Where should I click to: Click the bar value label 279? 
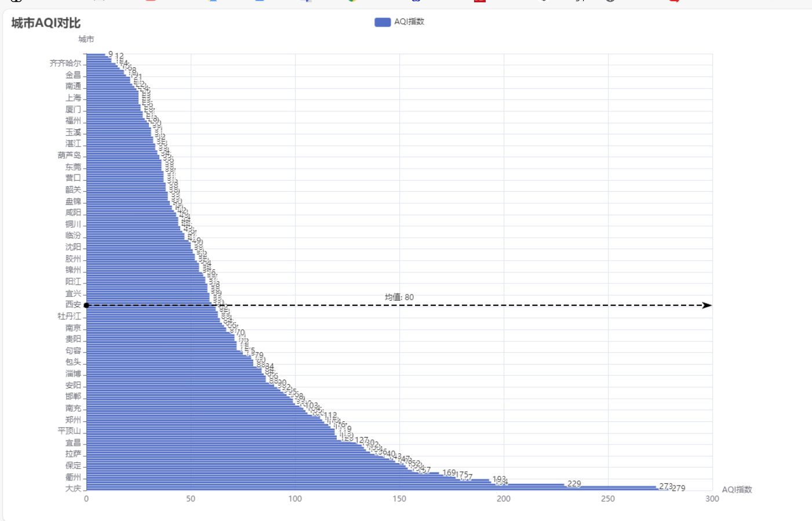tap(679, 489)
